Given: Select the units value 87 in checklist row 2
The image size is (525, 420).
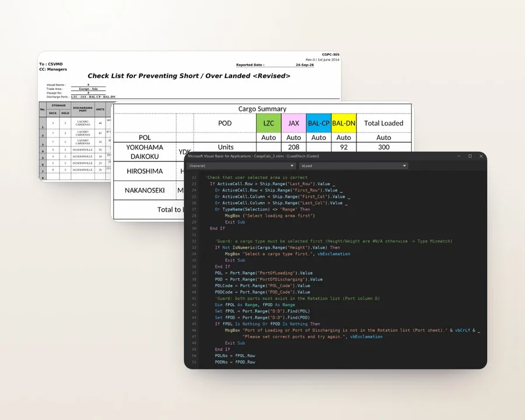Looking at the screenshot, I should [100, 134].
